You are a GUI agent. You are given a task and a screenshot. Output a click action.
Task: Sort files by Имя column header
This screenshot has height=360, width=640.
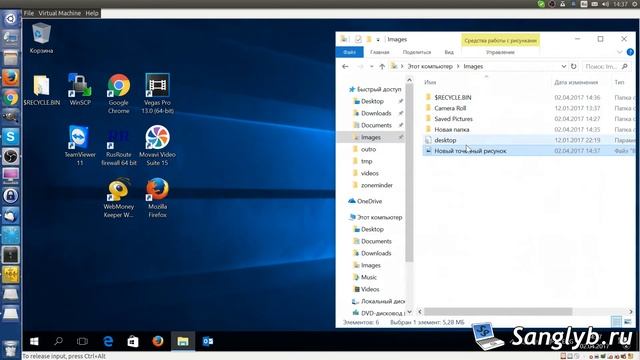pos(430,82)
